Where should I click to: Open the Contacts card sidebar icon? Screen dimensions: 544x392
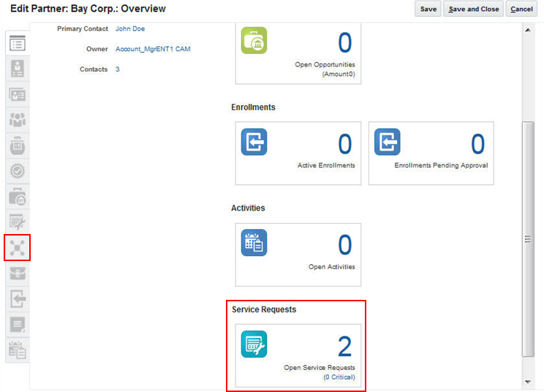pyautogui.click(x=18, y=94)
